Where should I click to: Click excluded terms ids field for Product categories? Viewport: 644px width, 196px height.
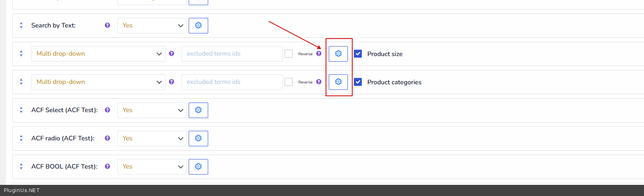[232, 82]
